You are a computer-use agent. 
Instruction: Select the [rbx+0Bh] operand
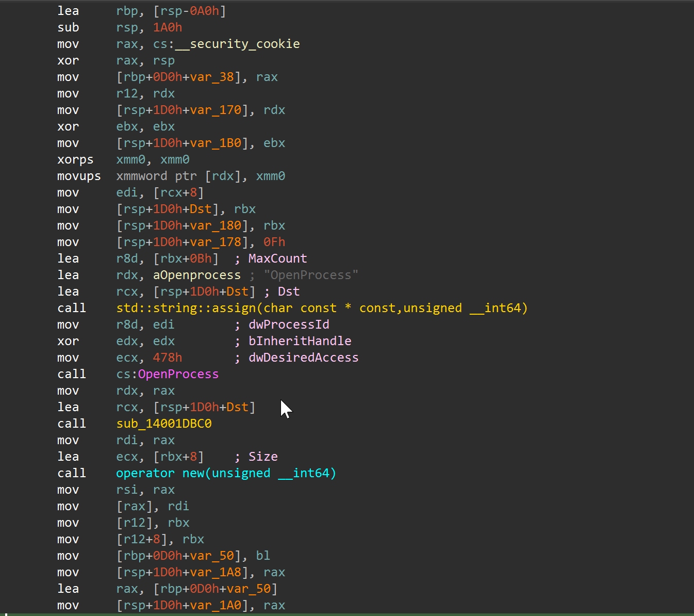coord(186,258)
